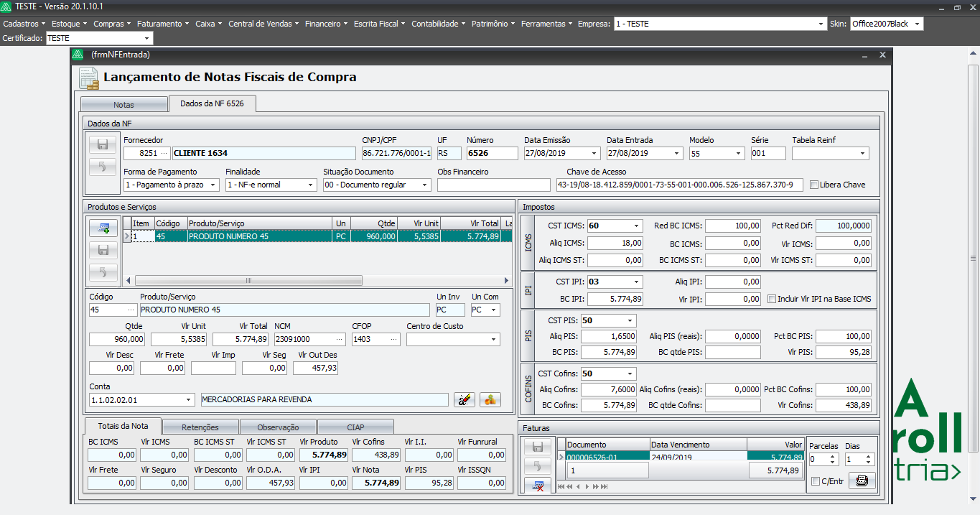The height and width of the screenshot is (515, 980).
Task: Expand the Centro de Custo dropdown
Action: (x=494, y=339)
